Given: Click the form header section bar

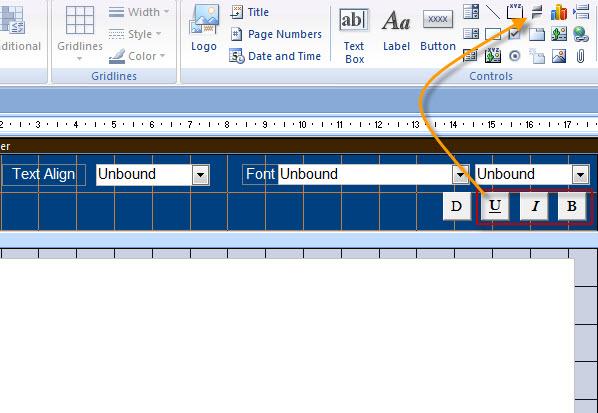Looking at the screenshot, I should click(299, 146).
